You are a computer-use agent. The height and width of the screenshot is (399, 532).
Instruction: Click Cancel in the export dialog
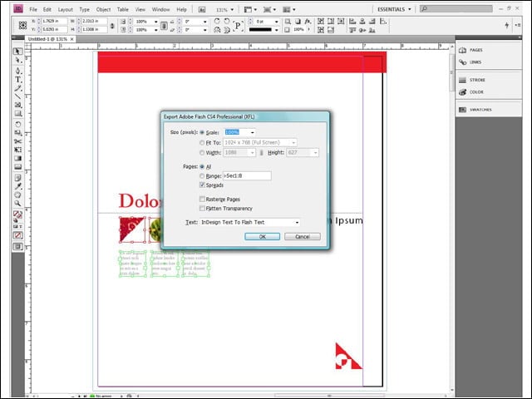pos(303,236)
